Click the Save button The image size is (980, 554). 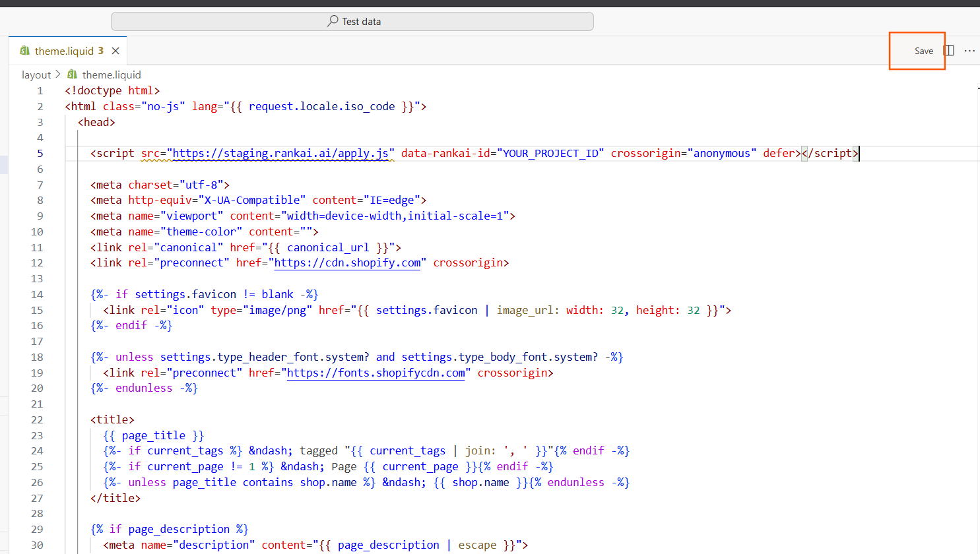pyautogui.click(x=923, y=51)
